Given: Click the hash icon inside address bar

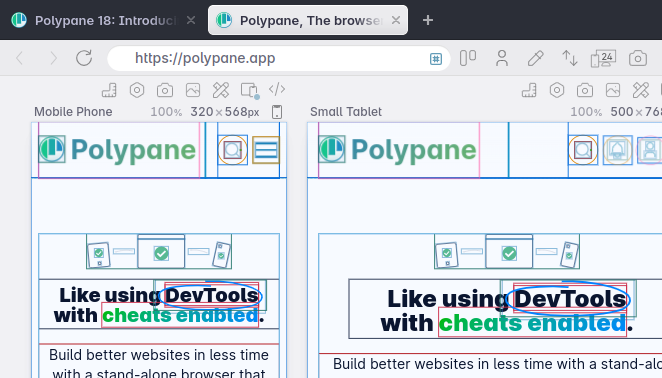Looking at the screenshot, I should pyautogui.click(x=436, y=59).
